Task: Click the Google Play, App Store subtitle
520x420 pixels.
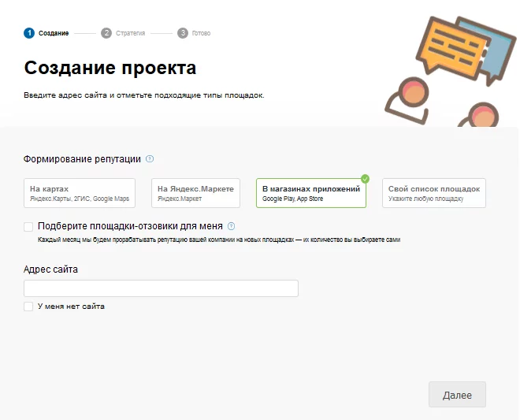Action: click(x=292, y=199)
